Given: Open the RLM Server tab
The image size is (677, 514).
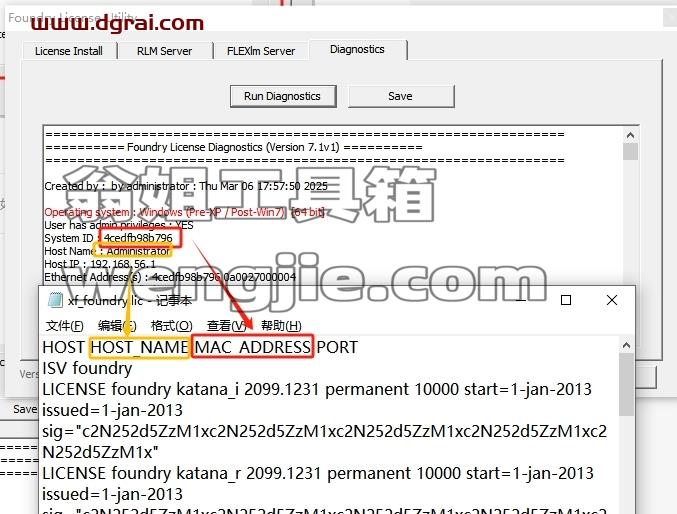Looking at the screenshot, I should [x=165, y=51].
